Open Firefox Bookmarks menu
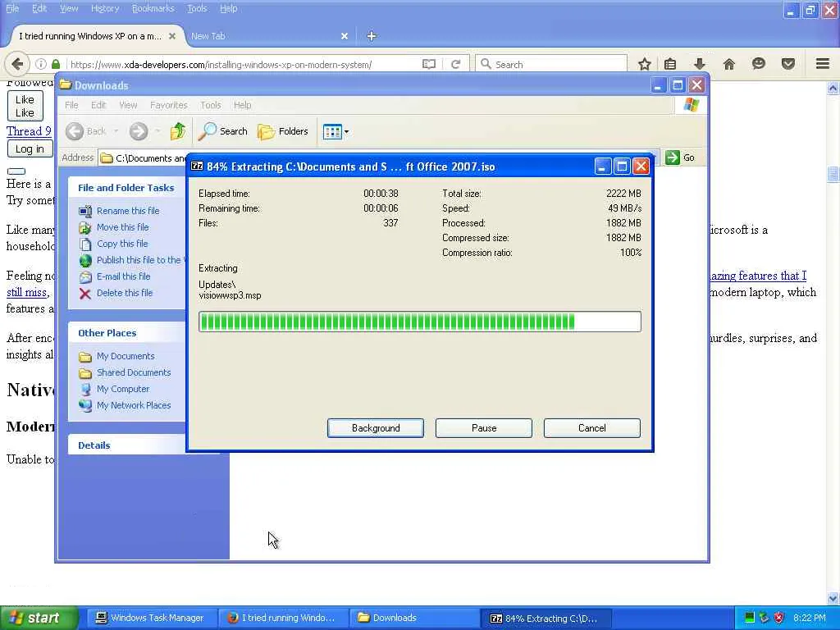Screen dimensions: 840x630 click(153, 8)
